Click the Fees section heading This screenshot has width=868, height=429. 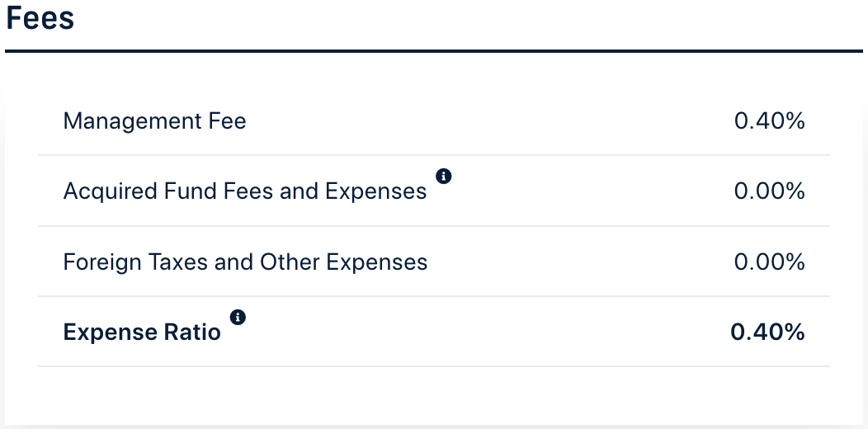coord(40,18)
